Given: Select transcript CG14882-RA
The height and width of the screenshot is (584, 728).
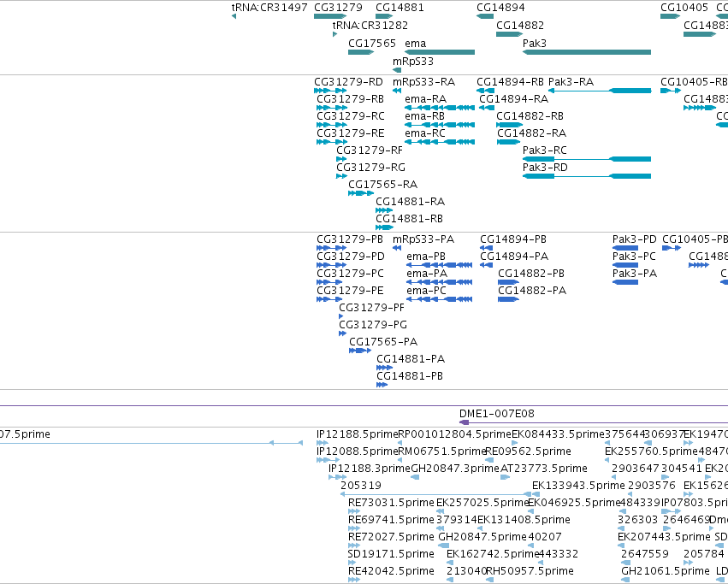Looking at the screenshot, I should [531, 133].
